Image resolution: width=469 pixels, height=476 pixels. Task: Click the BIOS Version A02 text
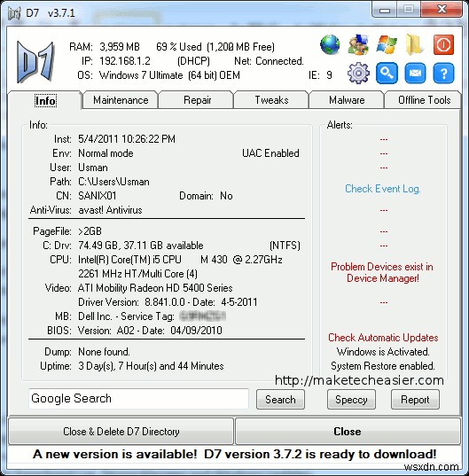pos(150,331)
